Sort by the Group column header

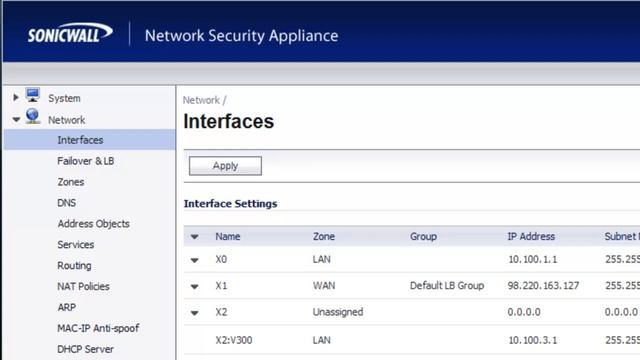423,236
